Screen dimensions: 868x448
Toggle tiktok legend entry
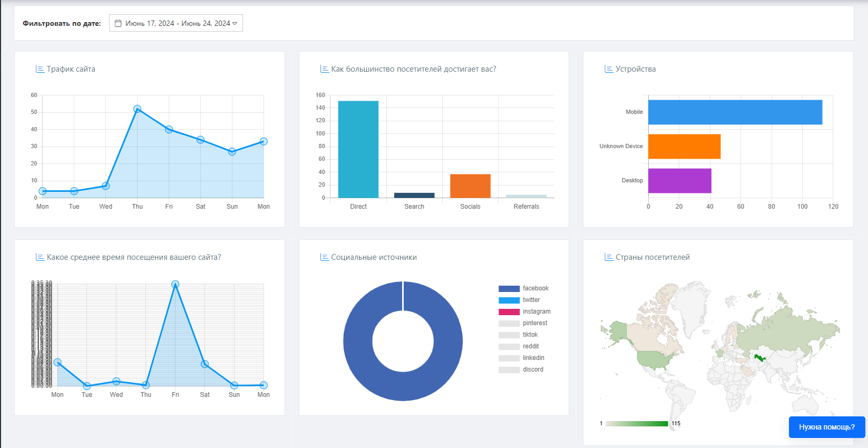click(518, 335)
